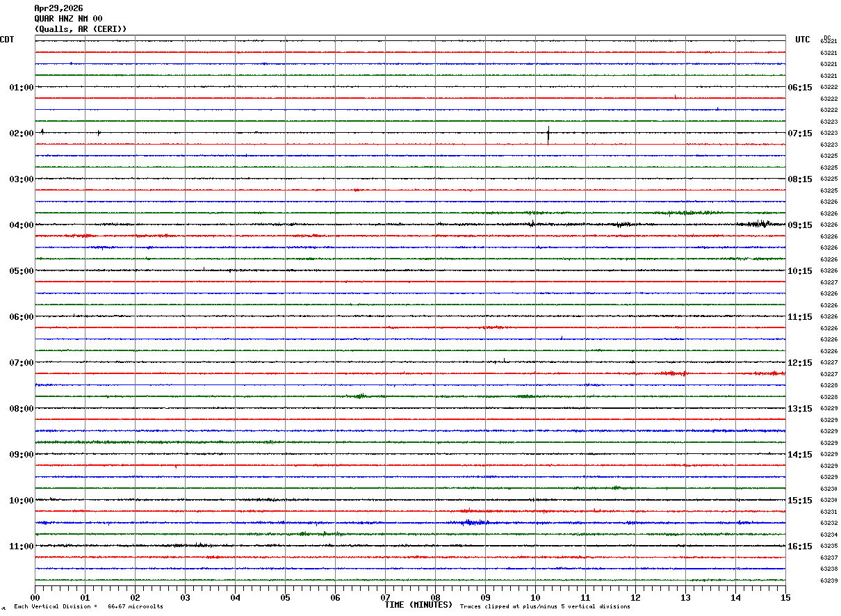Click the large black spike on the 02:00 trace
841x616 pixels.
[x=548, y=135]
